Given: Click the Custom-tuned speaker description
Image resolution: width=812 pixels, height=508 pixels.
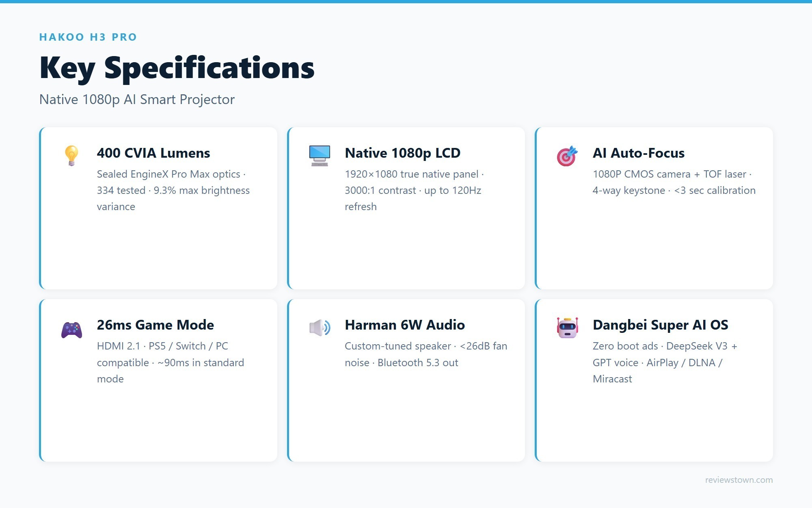Looking at the screenshot, I should (426, 354).
